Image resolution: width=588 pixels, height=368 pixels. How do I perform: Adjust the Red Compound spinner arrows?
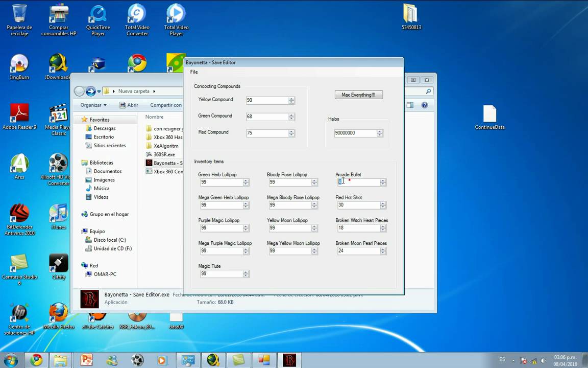[292, 133]
